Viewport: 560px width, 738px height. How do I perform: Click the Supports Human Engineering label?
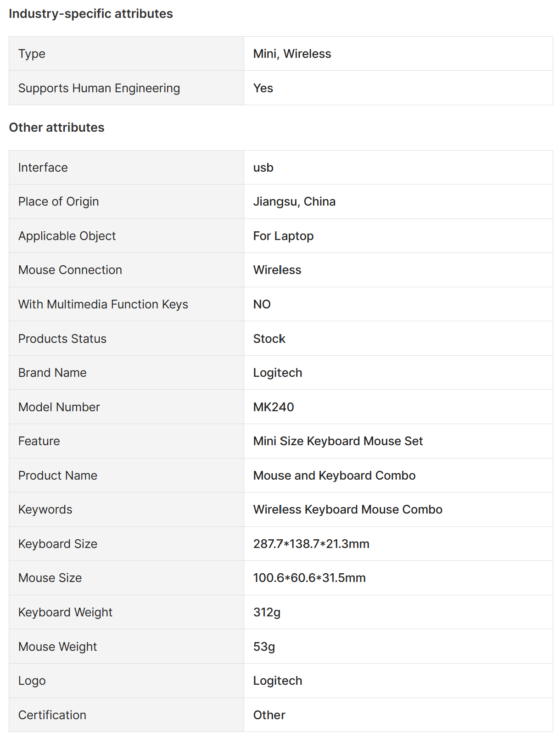99,88
